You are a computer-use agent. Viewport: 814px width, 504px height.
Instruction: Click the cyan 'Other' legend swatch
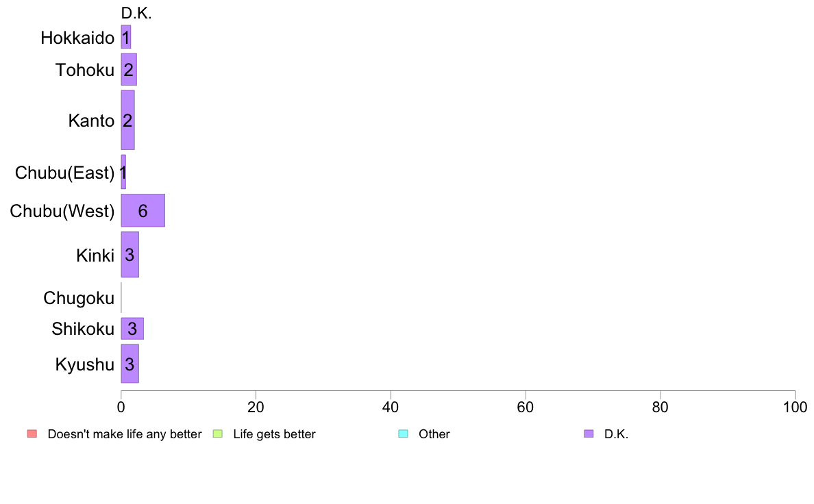(403, 434)
